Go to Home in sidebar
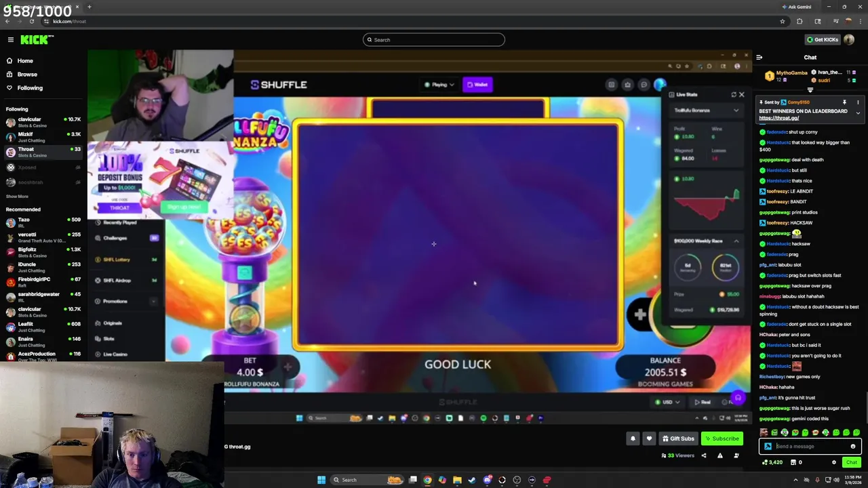The image size is (868, 488). (25, 61)
